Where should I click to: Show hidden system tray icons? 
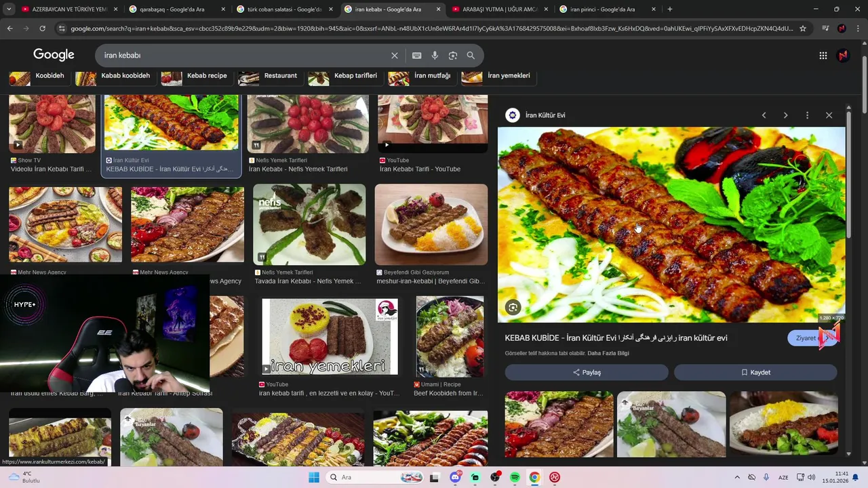pyautogui.click(x=737, y=477)
